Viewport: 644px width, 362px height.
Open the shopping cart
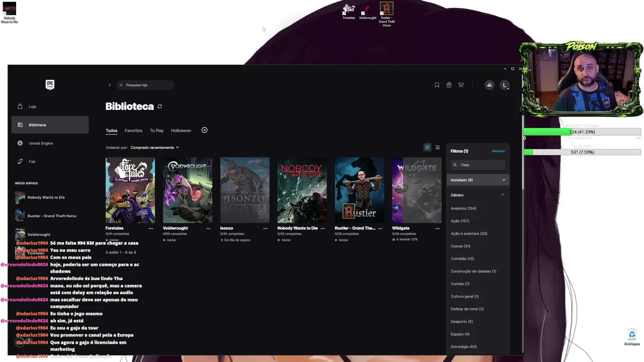(x=461, y=85)
